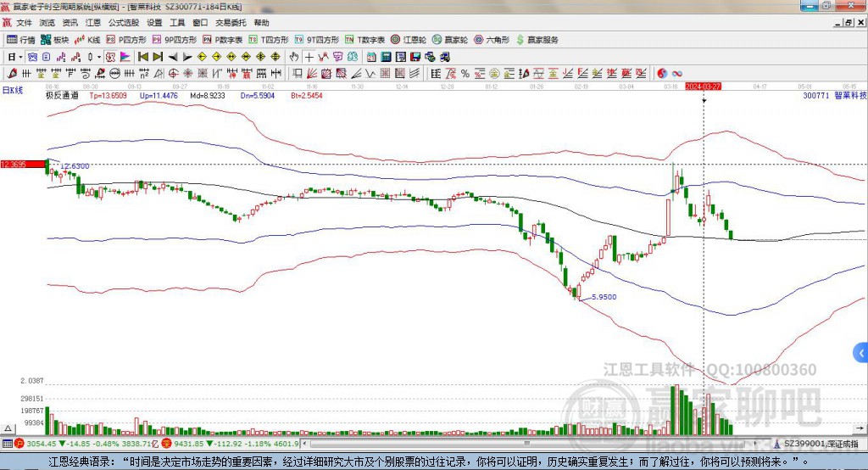868x470 pixels.
Task: Switch to the K线 chart button
Action: tap(87, 40)
